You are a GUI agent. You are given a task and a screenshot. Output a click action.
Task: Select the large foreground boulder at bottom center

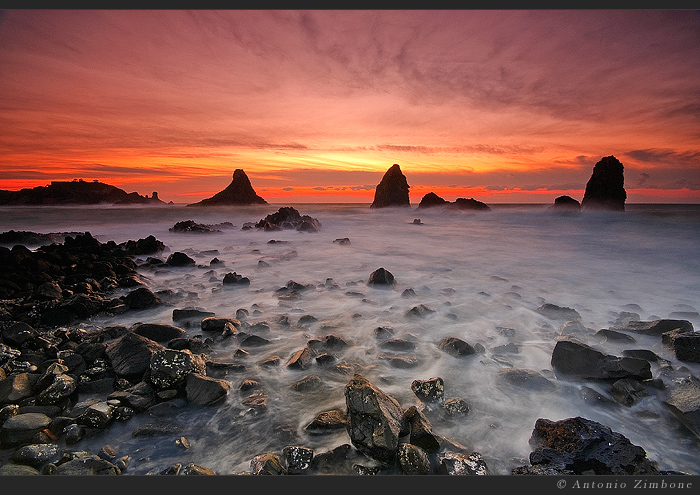pyautogui.click(x=373, y=418)
